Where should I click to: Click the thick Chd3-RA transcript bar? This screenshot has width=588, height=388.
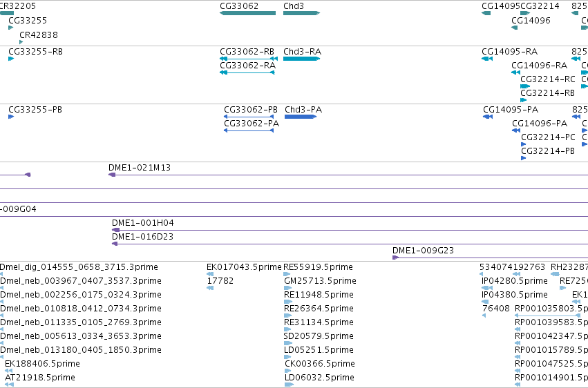301,59
